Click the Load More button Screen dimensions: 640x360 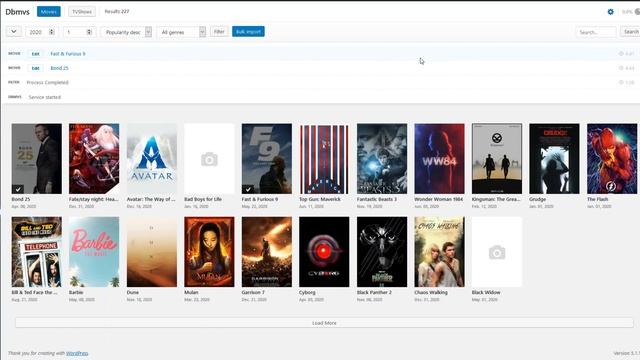point(324,323)
